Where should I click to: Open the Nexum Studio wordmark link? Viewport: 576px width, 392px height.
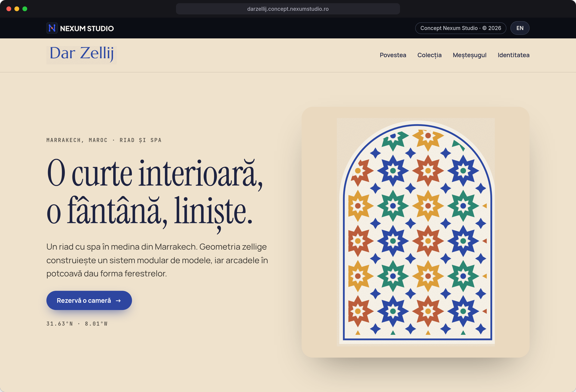pyautogui.click(x=87, y=28)
